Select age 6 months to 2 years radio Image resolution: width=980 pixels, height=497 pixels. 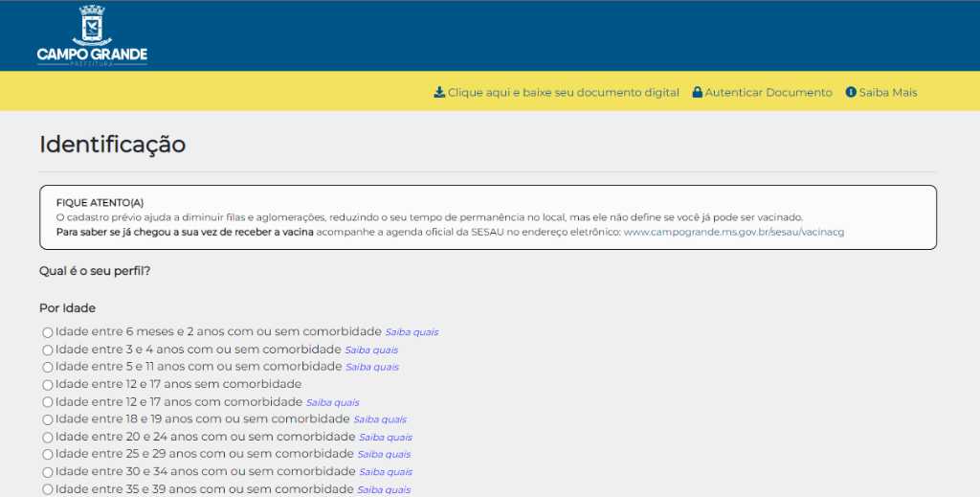pos(48,332)
